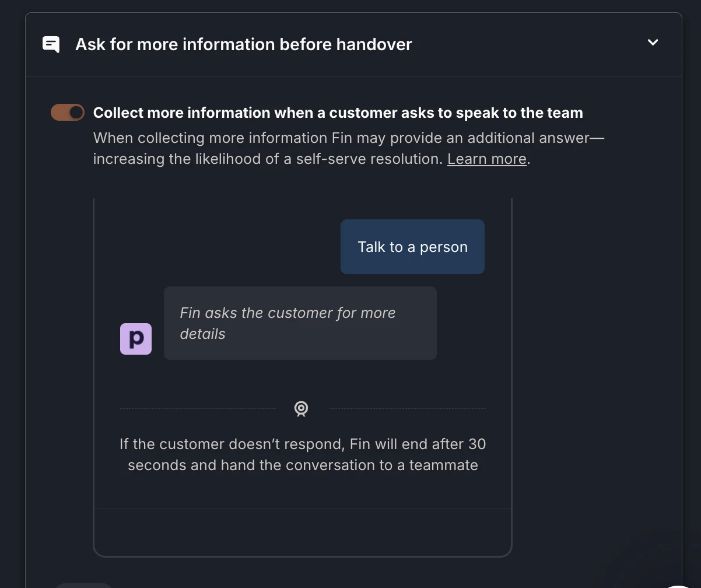
Task: Open the Learn more link
Action: click(x=486, y=159)
